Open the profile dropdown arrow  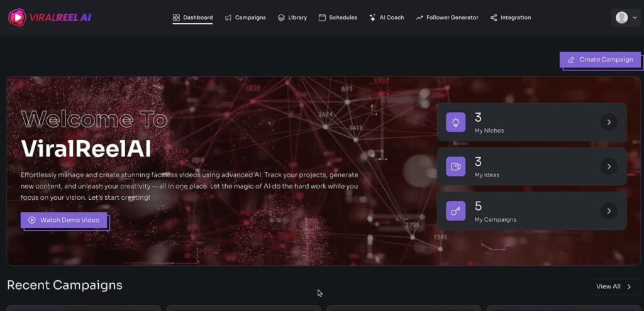coord(635,18)
